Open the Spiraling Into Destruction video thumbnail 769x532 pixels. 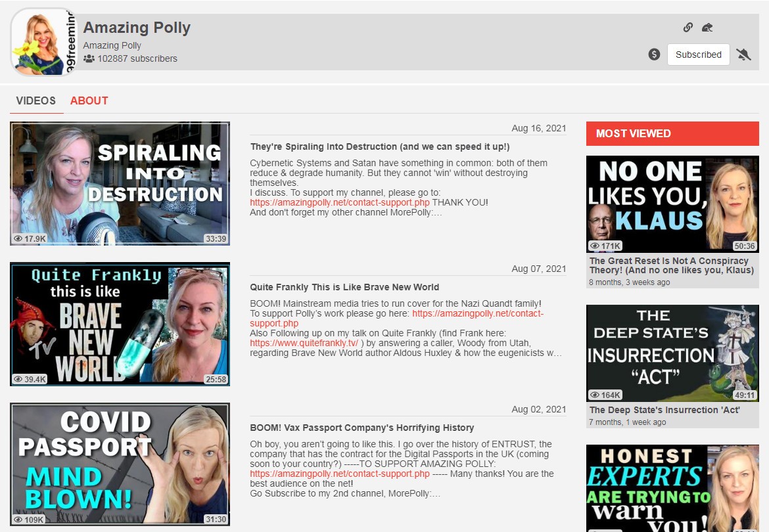120,183
